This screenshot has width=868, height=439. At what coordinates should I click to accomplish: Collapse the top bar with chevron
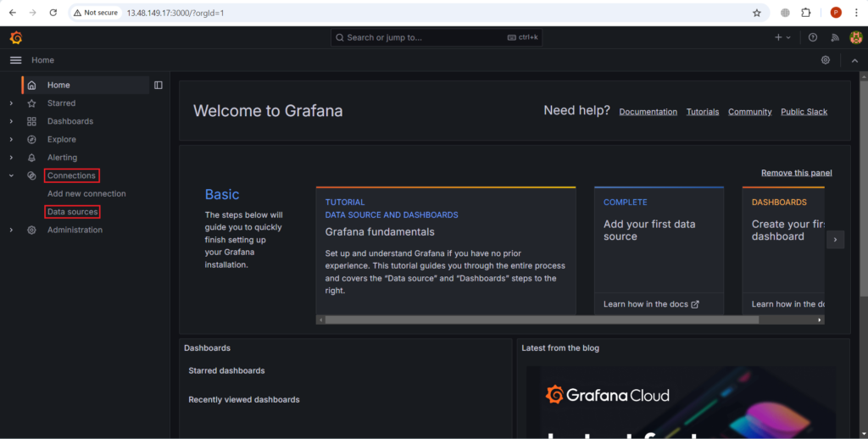click(x=854, y=60)
